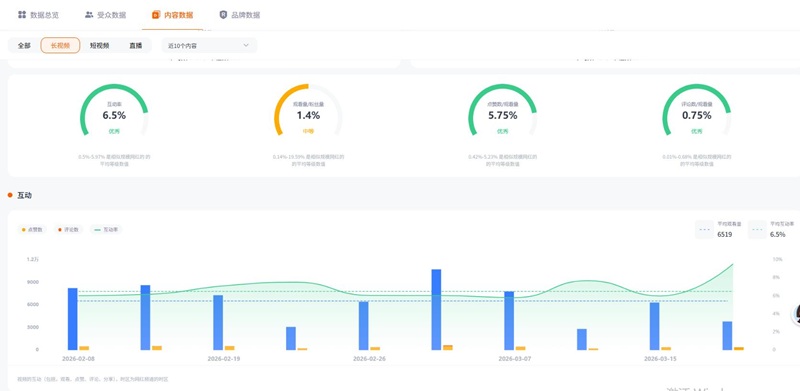800x391 pixels.
Task: Click the 2026-02-26 axis label
Action: (x=369, y=359)
